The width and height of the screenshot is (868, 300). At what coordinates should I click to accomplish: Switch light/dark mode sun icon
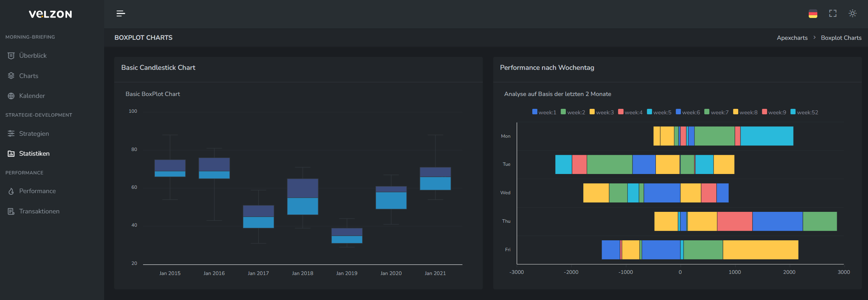pyautogui.click(x=852, y=14)
